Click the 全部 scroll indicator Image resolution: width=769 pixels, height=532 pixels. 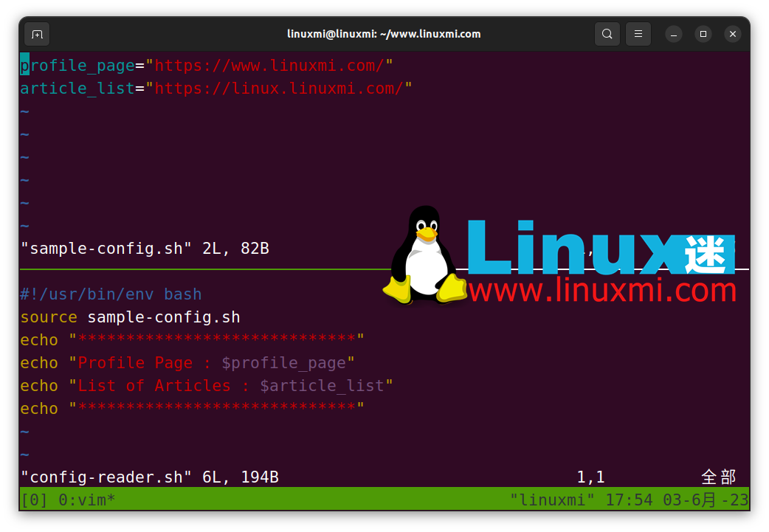point(719,477)
